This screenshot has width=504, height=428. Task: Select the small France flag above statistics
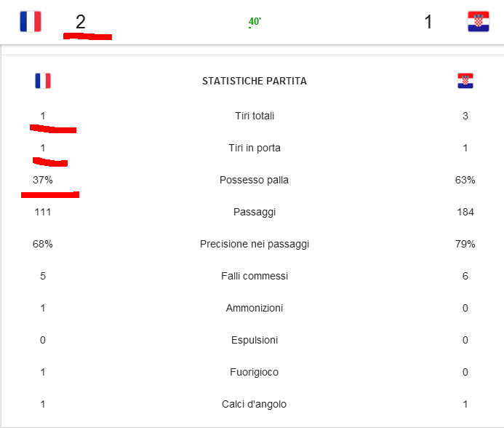pos(43,81)
